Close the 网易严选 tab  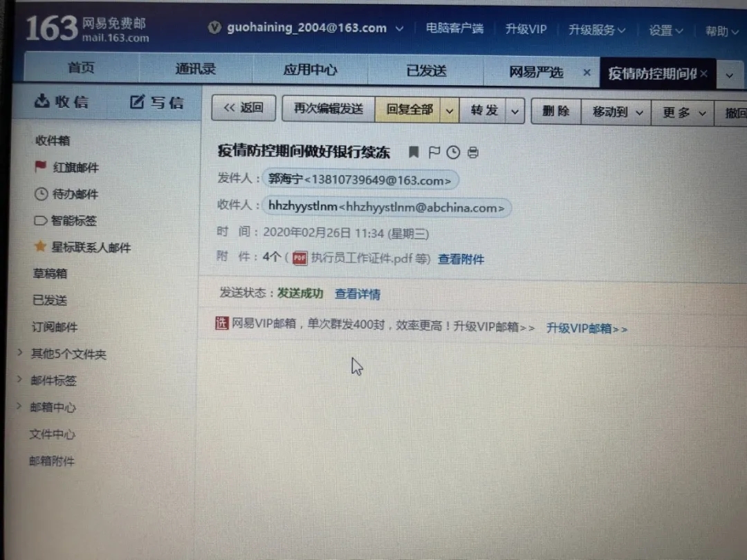click(587, 73)
